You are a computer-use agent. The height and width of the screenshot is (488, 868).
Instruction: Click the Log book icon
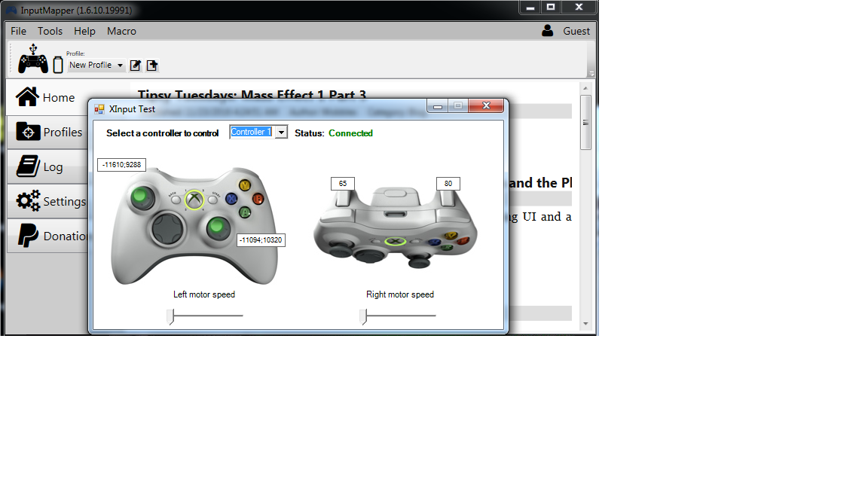point(28,166)
